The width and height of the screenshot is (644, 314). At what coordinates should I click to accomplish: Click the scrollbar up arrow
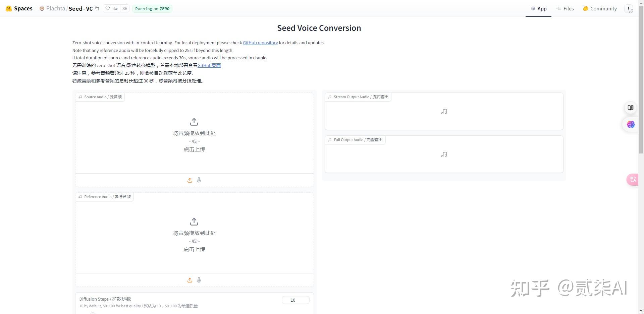click(x=641, y=3)
